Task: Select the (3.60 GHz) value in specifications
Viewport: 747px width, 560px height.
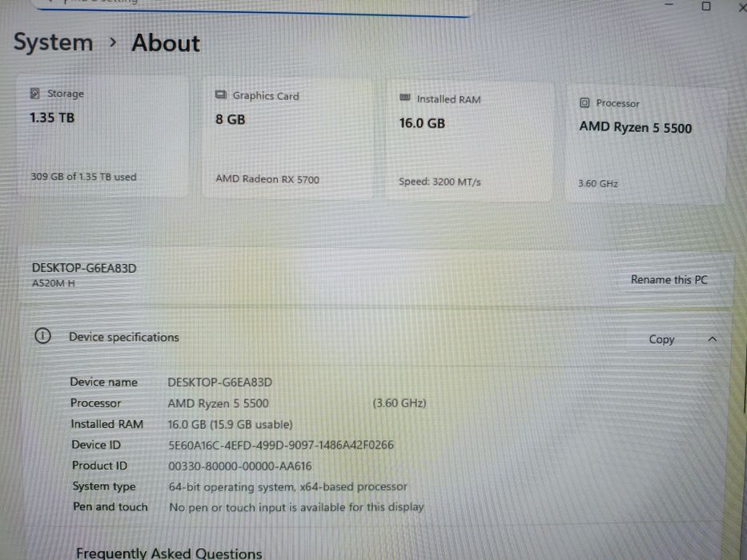Action: [x=400, y=403]
